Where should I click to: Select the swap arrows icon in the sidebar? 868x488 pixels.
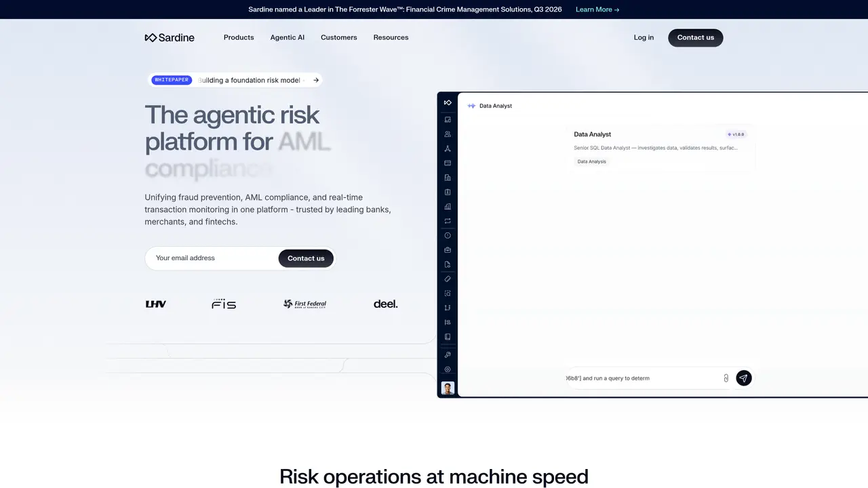(448, 221)
